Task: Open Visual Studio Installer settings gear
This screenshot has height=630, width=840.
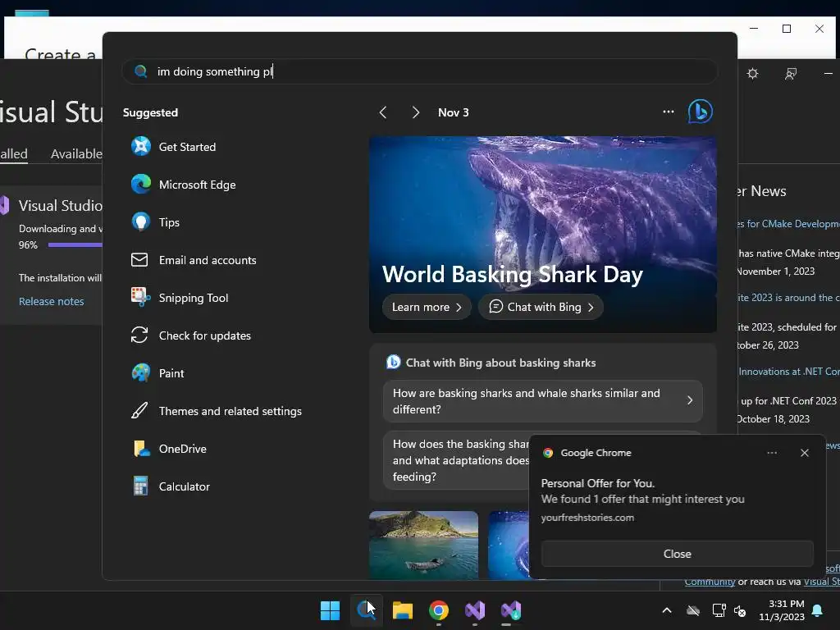Action: (753, 73)
